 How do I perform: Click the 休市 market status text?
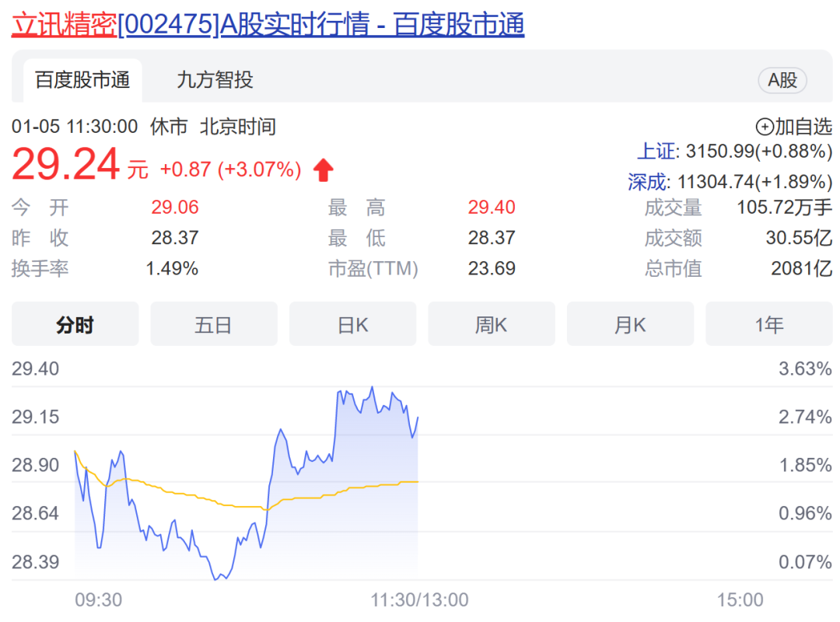[x=169, y=127]
